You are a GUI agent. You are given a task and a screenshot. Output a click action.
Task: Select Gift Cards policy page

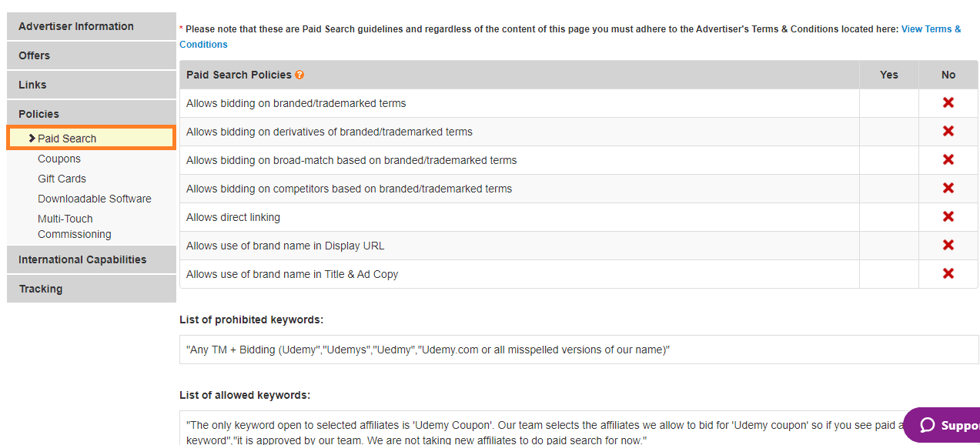coord(62,179)
